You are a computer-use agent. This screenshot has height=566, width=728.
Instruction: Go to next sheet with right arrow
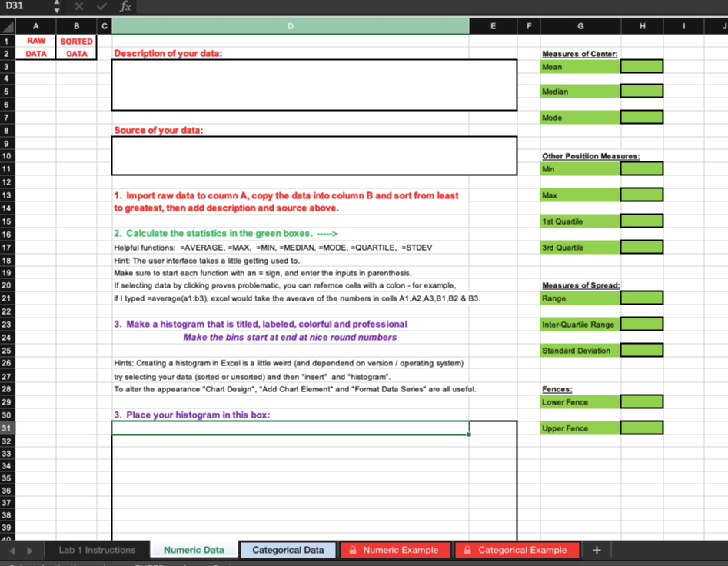coord(30,551)
